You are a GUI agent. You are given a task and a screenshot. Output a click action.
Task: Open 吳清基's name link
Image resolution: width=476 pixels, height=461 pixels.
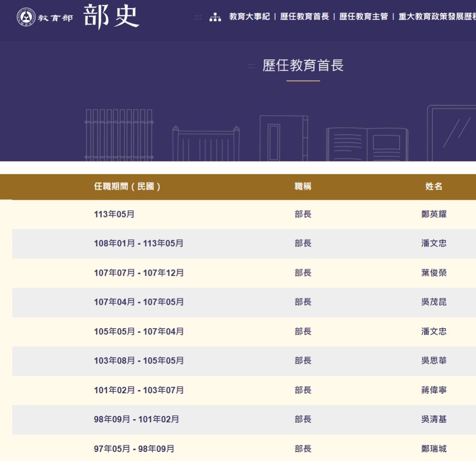434,419
